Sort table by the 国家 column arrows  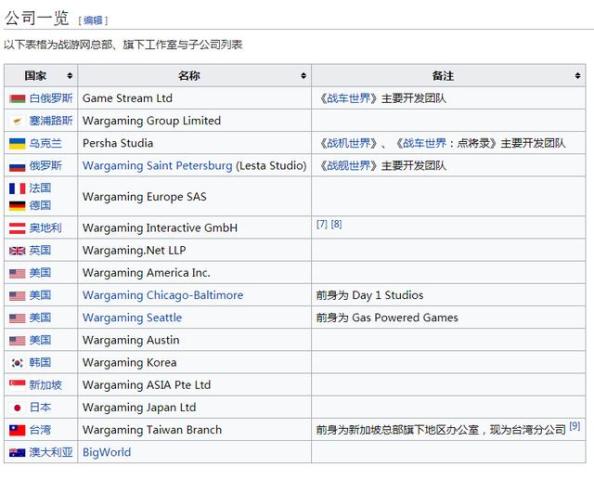click(x=69, y=76)
